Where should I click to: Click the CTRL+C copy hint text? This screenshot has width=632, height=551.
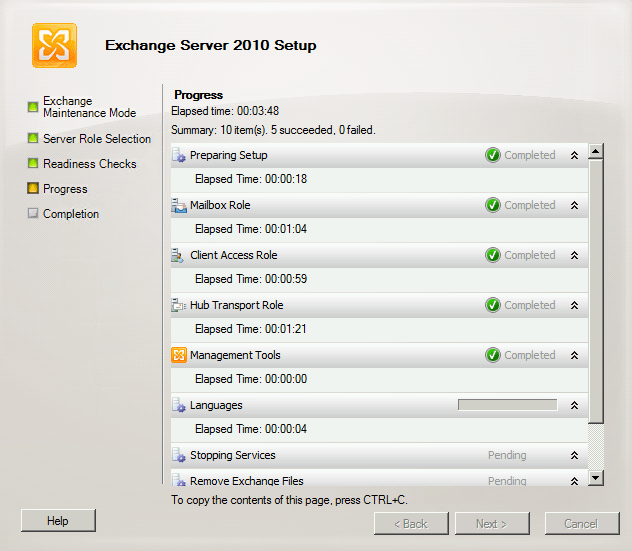pos(289,500)
